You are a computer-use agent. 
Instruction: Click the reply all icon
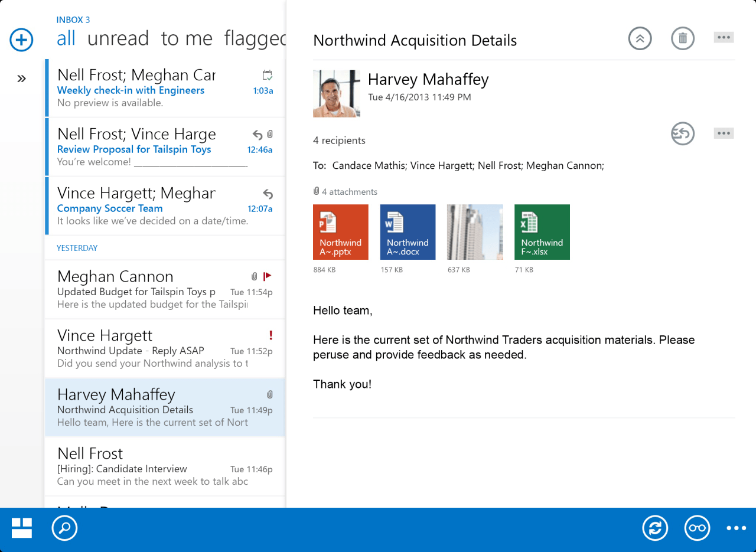(682, 133)
